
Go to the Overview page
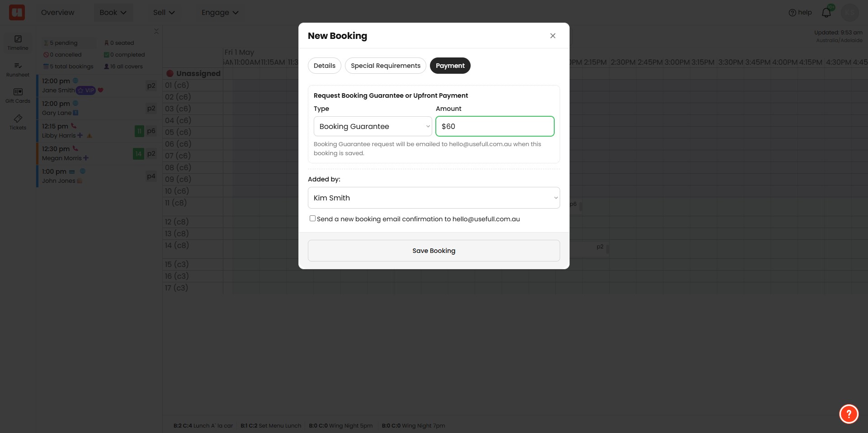[58, 12]
